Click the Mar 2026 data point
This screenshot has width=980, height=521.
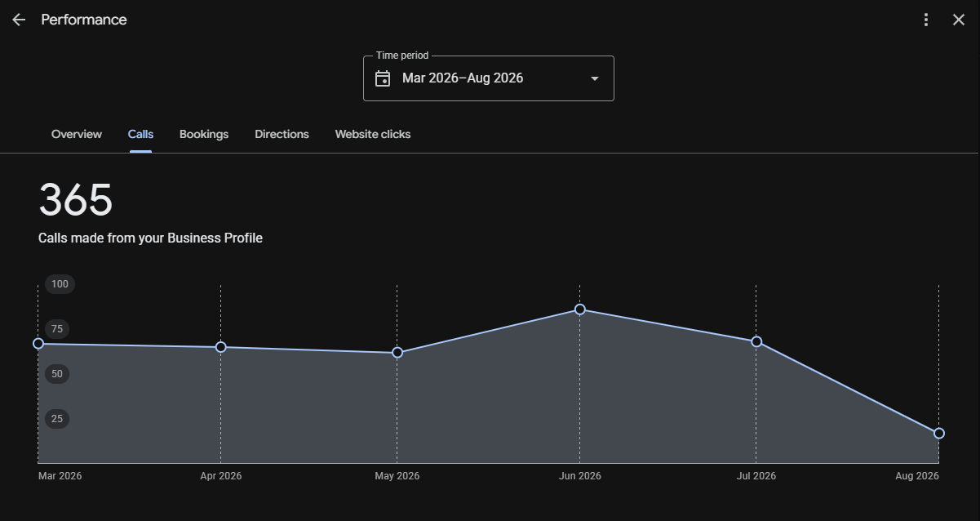coord(38,344)
